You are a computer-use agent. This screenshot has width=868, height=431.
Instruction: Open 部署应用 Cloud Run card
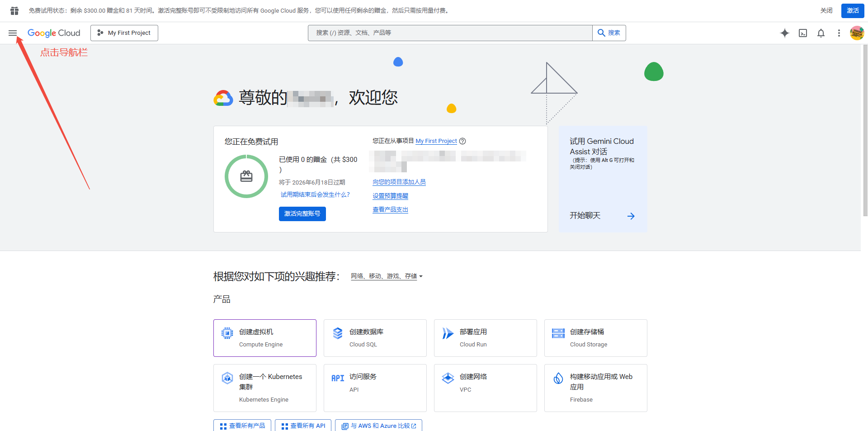point(486,338)
